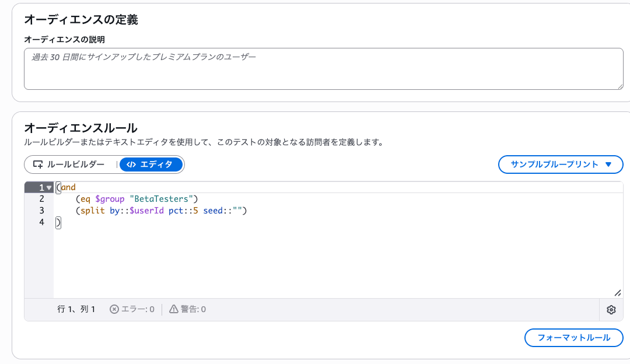Focus the オーディエンスの説明 text area
The height and width of the screenshot is (364, 630).
(323, 69)
